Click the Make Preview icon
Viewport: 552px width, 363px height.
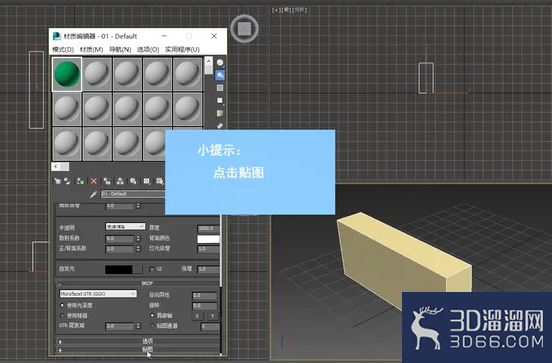220,125
